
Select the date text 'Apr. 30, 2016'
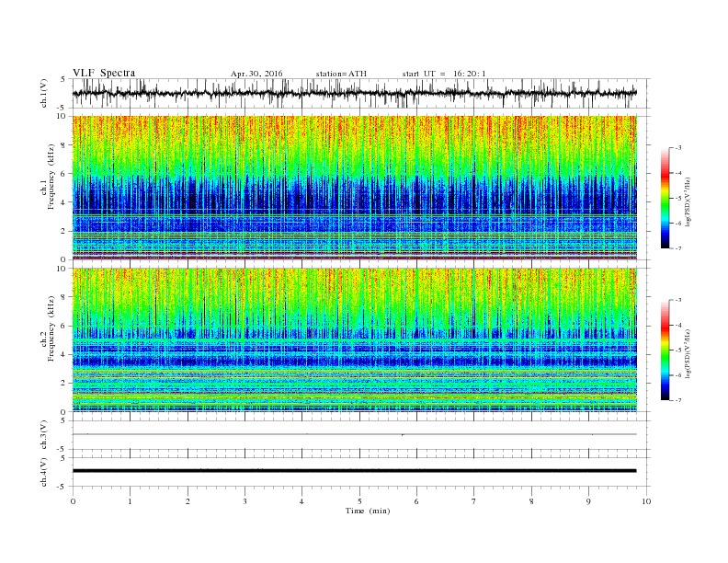coord(256,74)
